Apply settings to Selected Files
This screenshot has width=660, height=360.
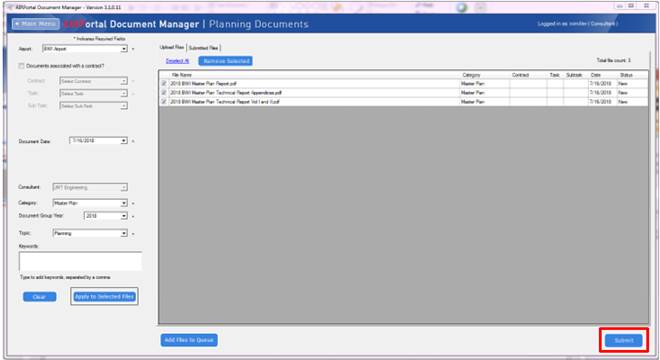coord(104,296)
